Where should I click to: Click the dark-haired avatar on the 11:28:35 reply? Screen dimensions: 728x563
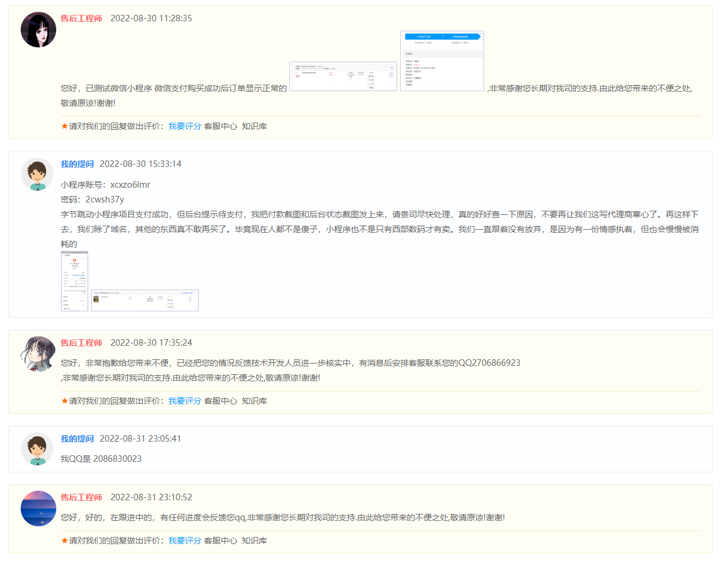coord(38,30)
